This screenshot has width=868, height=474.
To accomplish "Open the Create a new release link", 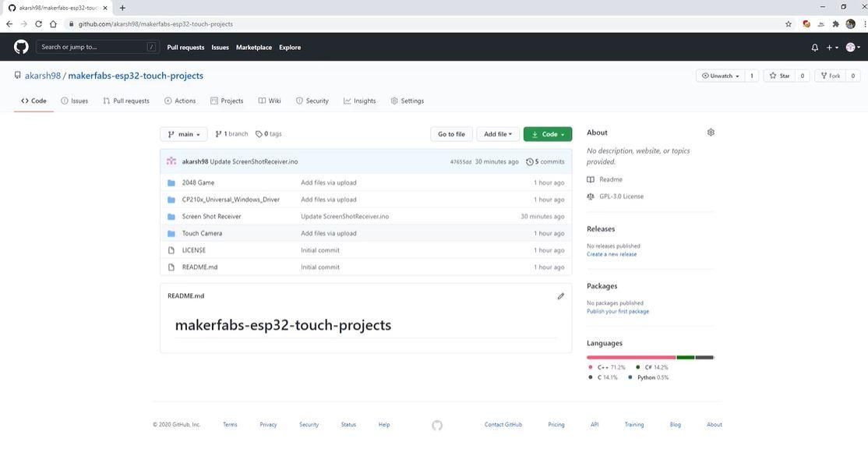I will tap(612, 254).
